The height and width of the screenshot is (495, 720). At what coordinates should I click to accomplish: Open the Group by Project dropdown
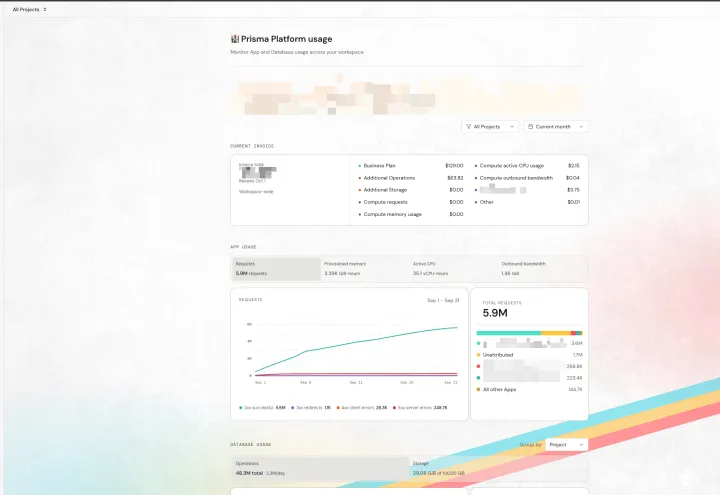tap(566, 444)
